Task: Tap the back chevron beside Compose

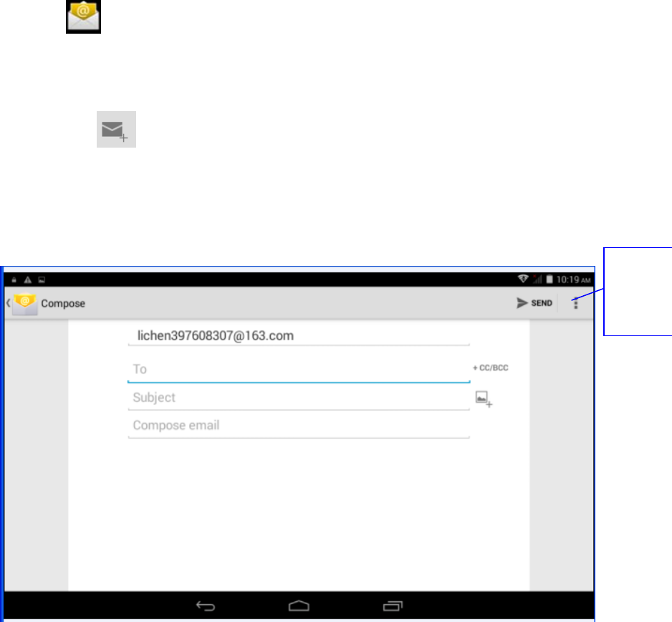Action: click(x=8, y=303)
